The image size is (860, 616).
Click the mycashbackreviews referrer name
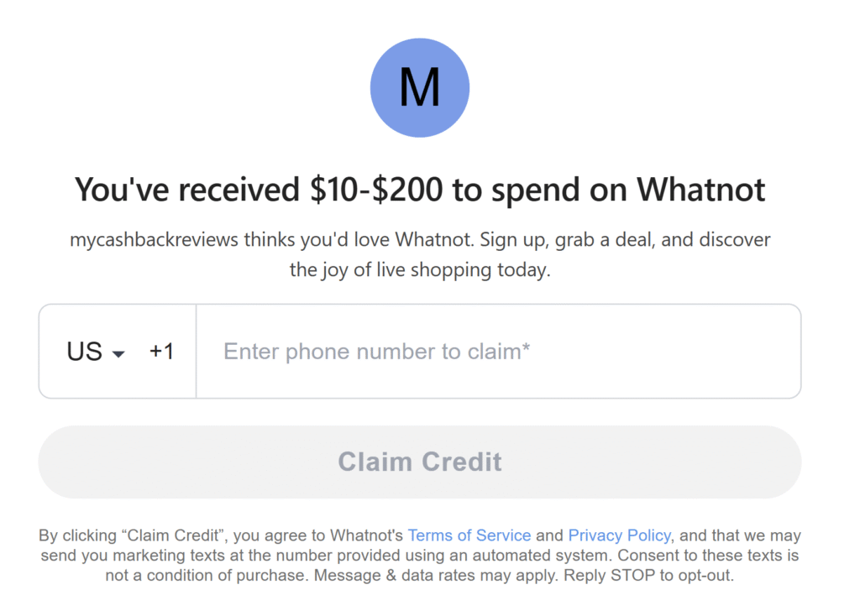click(x=154, y=240)
